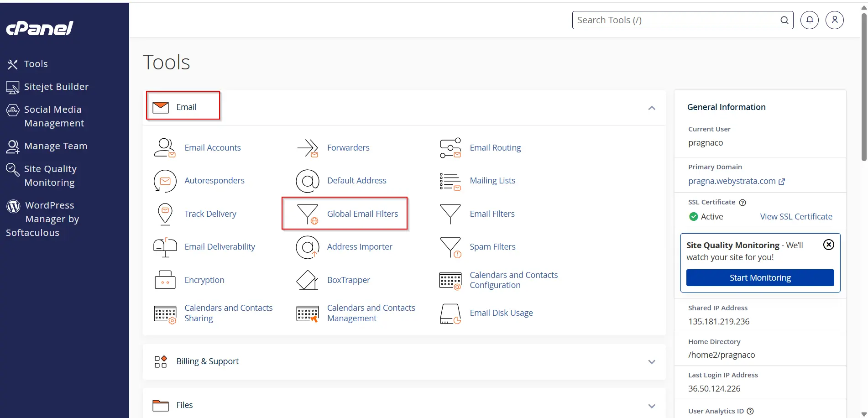
Task: Open the Email Filters link
Action: 492,214
